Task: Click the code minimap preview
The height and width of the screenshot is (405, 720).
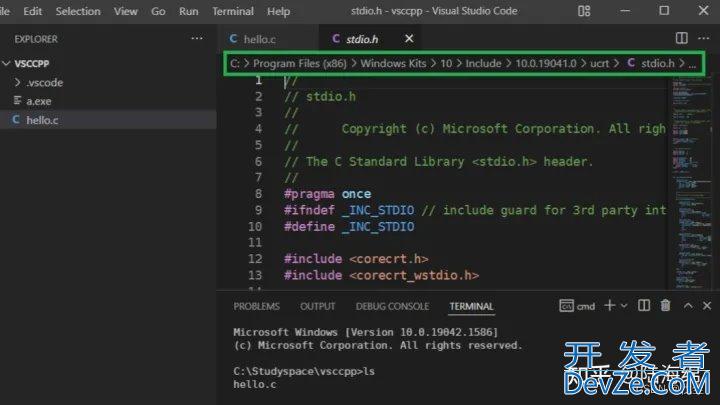Action: (692, 184)
